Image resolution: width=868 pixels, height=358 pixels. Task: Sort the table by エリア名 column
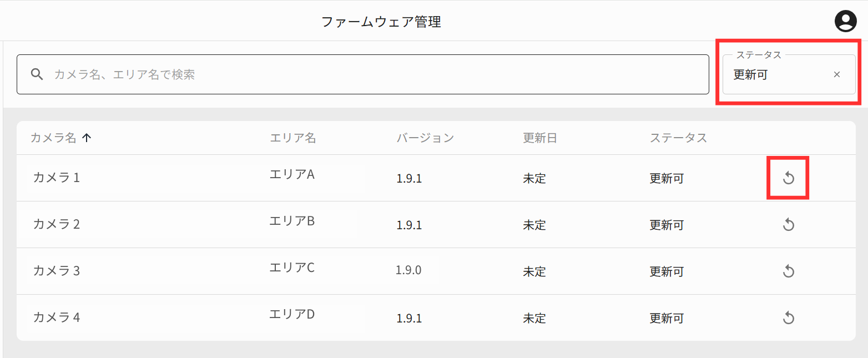pyautogui.click(x=292, y=138)
